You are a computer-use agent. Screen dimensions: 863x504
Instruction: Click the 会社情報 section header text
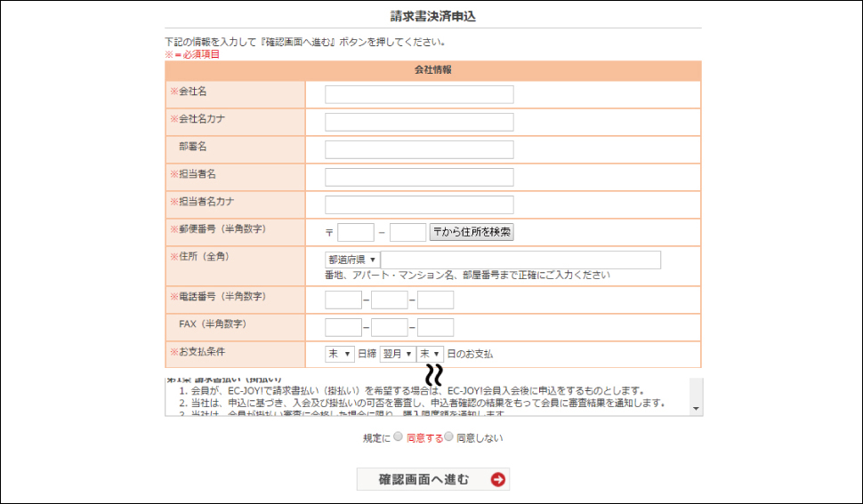point(433,70)
